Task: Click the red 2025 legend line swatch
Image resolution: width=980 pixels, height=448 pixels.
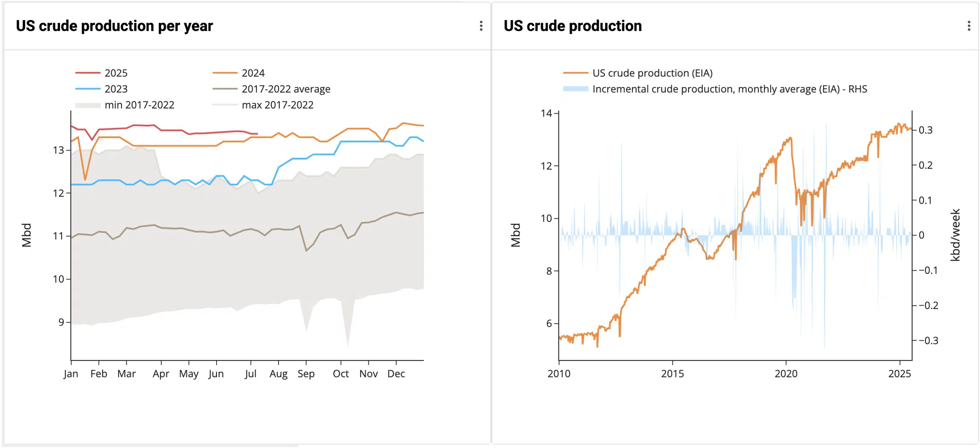Action: [88, 73]
